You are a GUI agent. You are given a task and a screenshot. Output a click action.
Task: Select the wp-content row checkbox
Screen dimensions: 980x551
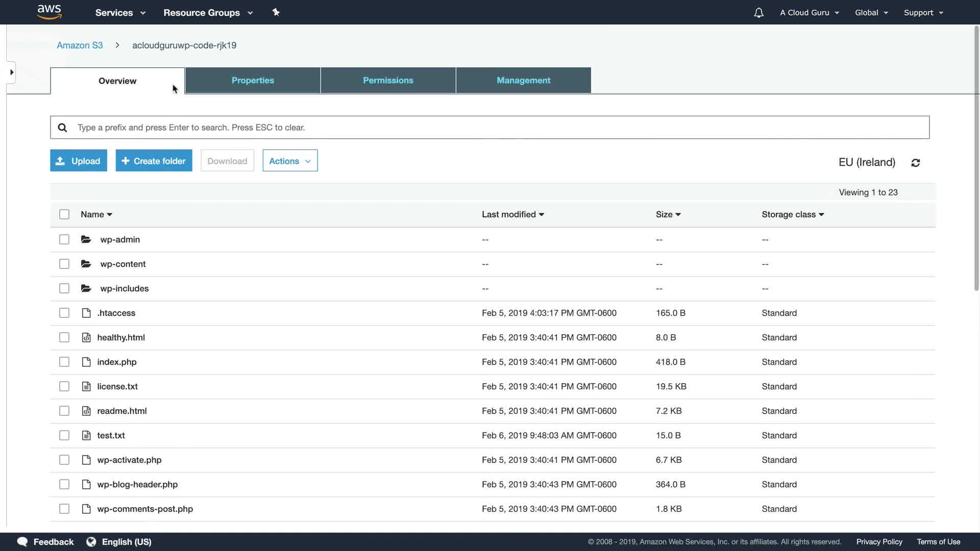pos(64,264)
